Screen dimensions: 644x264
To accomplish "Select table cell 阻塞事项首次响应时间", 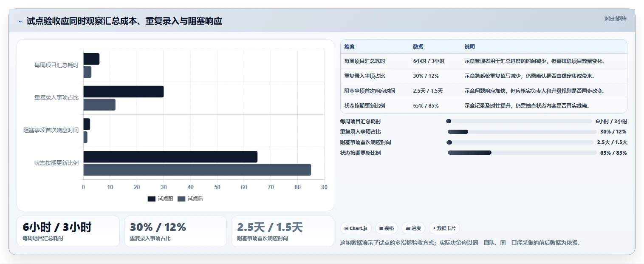I will (x=370, y=91).
